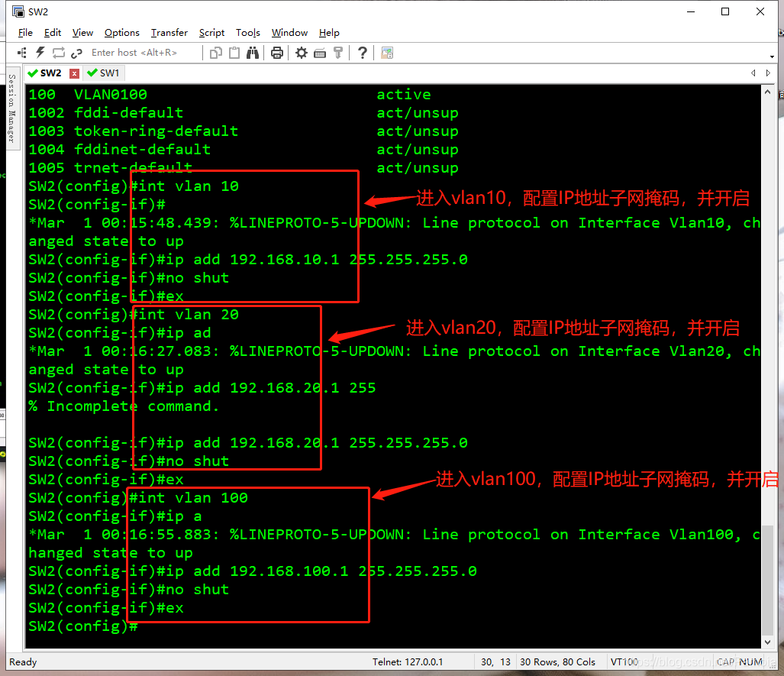
Task: Click the '1003 token-ring-default' terminal row
Action: click(244, 131)
